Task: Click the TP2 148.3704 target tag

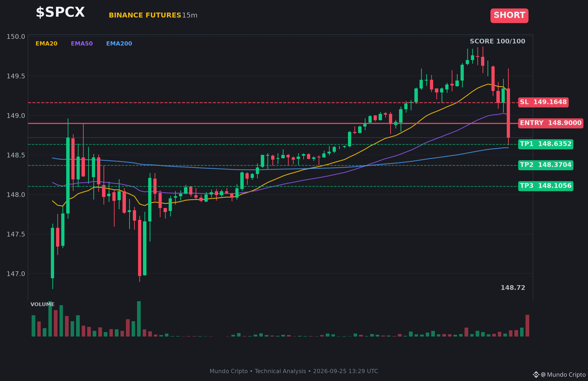Action: click(x=546, y=165)
